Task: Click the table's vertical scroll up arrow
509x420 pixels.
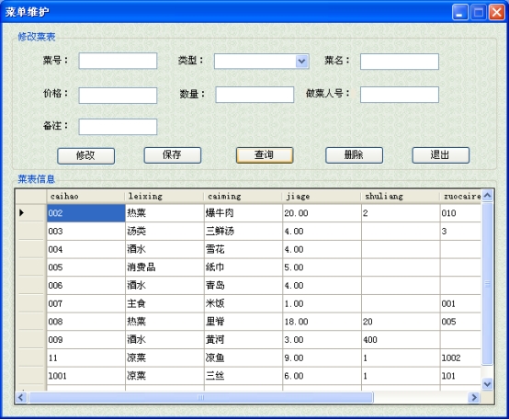Action: (487, 195)
